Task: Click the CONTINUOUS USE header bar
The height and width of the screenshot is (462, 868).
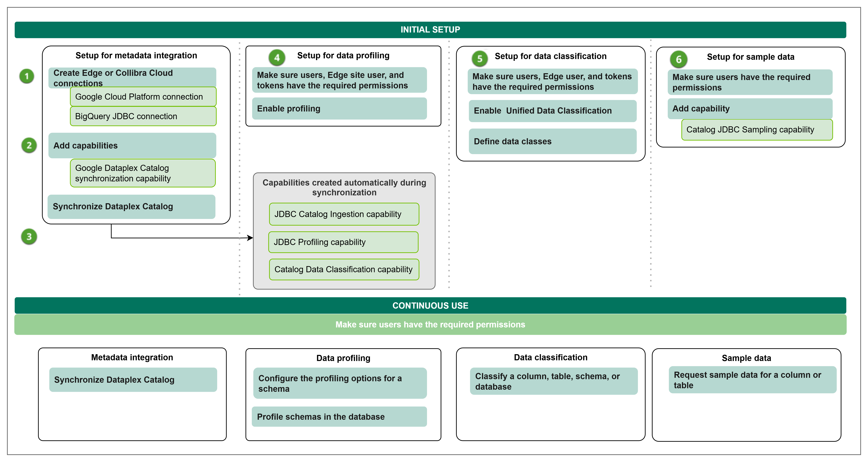Action: [x=430, y=305]
